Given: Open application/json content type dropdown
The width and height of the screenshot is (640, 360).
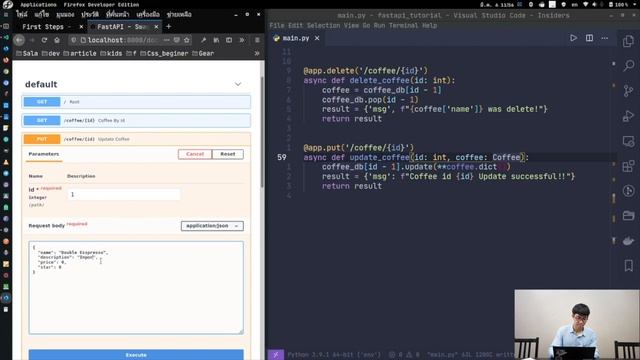Looking at the screenshot, I should click(x=212, y=226).
